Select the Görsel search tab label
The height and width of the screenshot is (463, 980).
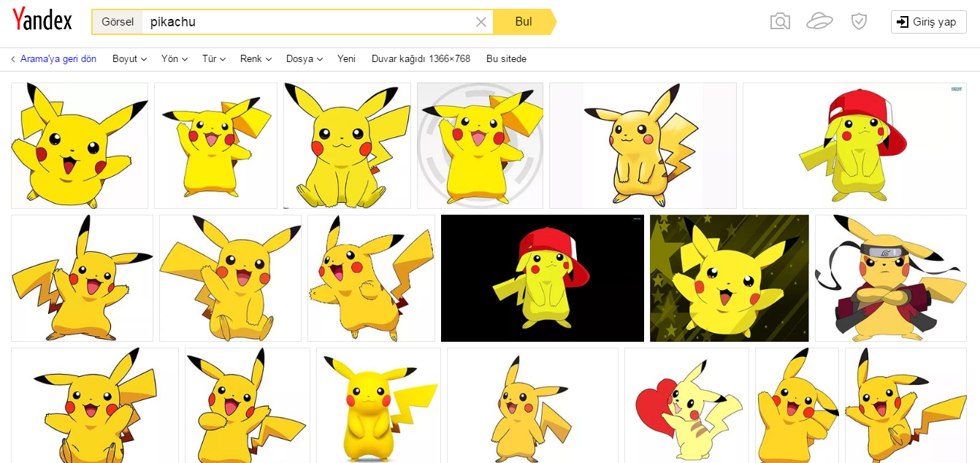tap(118, 22)
